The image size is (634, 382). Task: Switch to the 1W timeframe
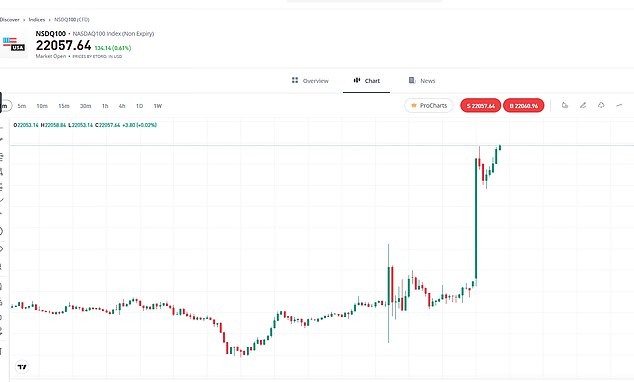click(158, 106)
